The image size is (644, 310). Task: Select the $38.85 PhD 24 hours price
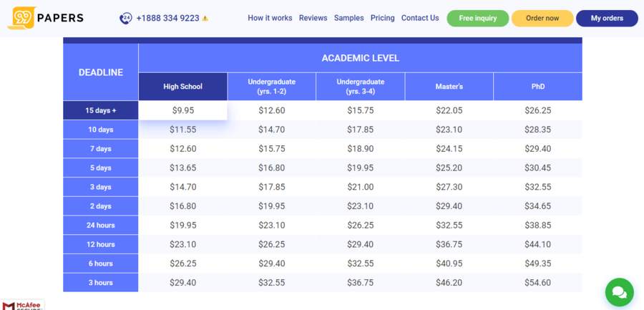(x=537, y=226)
